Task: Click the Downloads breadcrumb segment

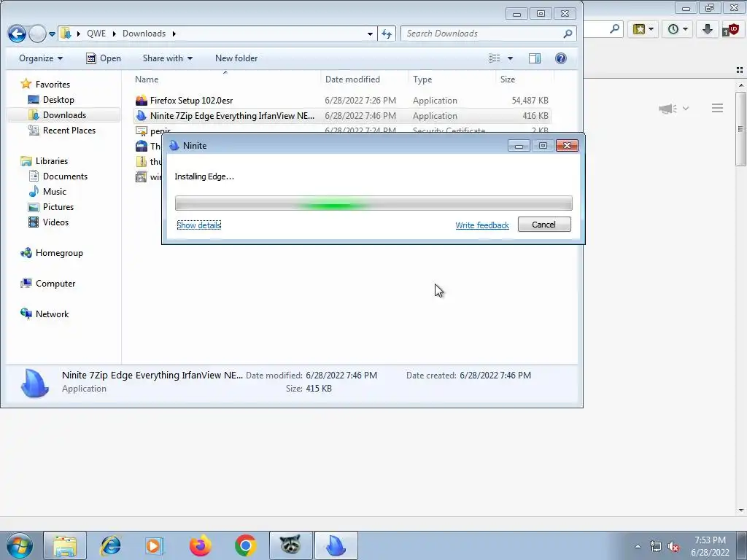Action: point(144,34)
